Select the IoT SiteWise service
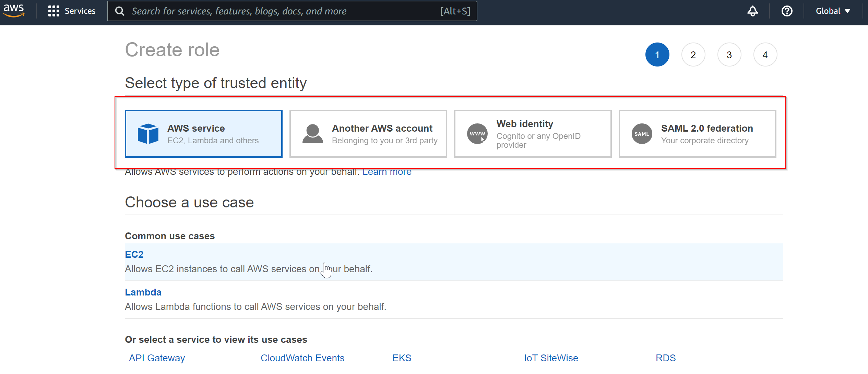Screen dimensions: 868x374 point(551,358)
